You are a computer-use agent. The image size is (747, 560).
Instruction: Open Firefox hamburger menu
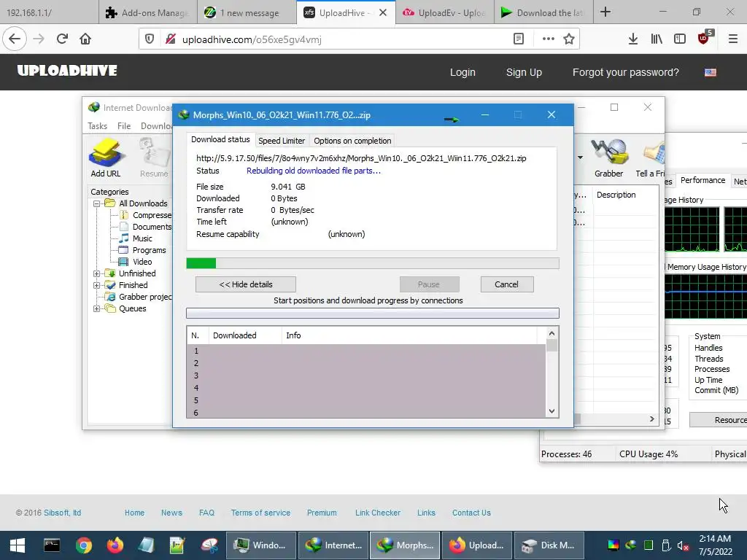click(733, 39)
